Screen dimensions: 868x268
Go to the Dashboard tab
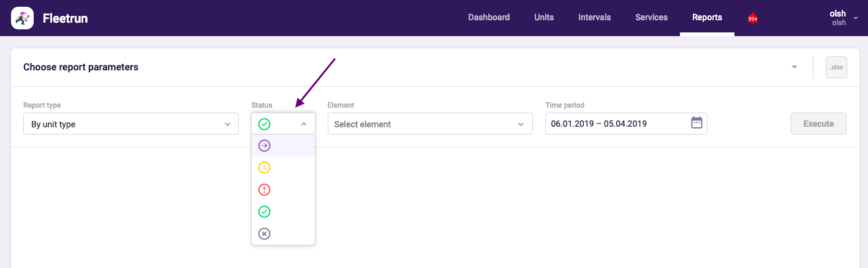pos(489,17)
